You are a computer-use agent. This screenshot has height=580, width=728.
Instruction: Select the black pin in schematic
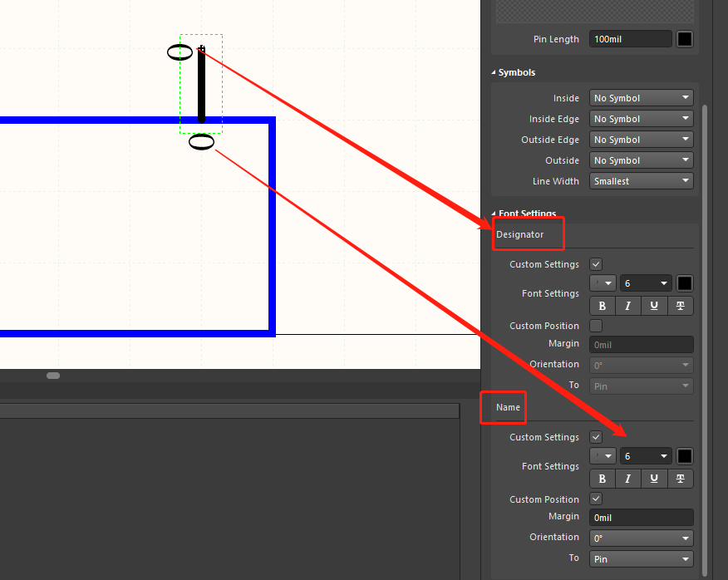coord(201,85)
